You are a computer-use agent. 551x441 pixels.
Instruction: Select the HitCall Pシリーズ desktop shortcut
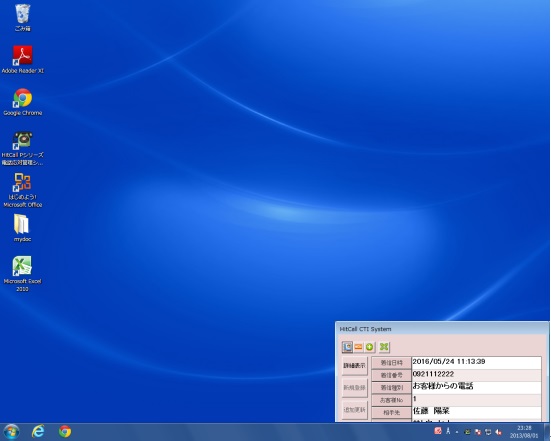22,148
